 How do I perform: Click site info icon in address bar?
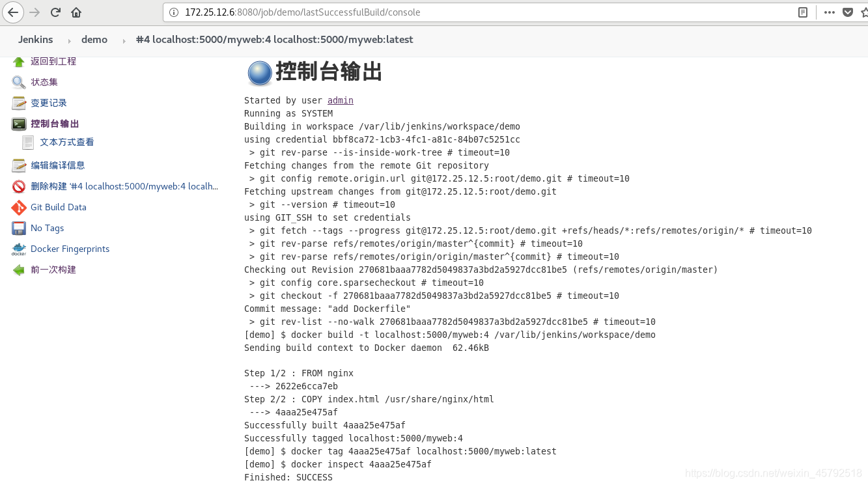(x=173, y=12)
